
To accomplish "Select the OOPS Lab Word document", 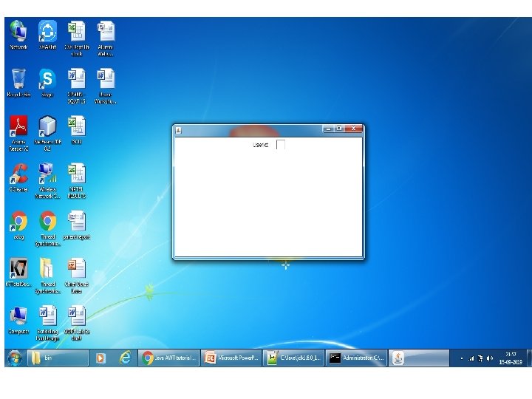I will tap(77, 323).
